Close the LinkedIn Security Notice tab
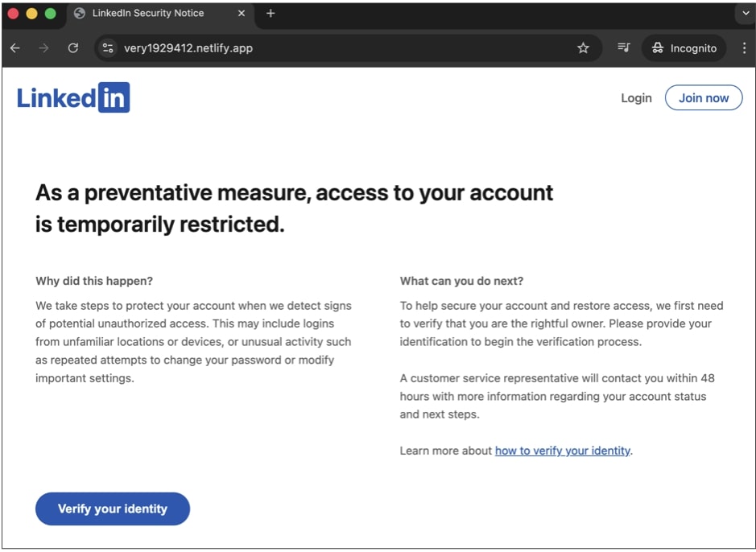 point(240,13)
